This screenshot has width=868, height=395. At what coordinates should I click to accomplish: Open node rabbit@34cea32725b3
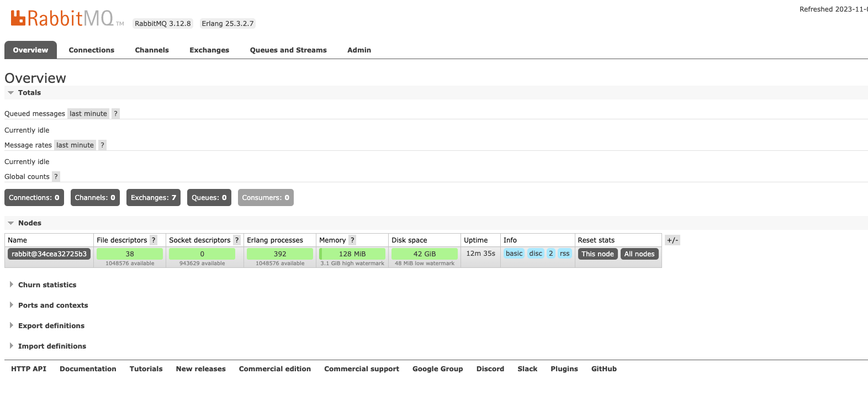point(49,254)
